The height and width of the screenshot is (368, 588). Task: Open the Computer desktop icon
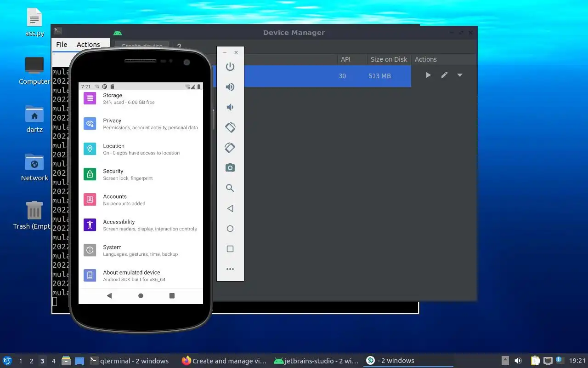click(x=34, y=71)
